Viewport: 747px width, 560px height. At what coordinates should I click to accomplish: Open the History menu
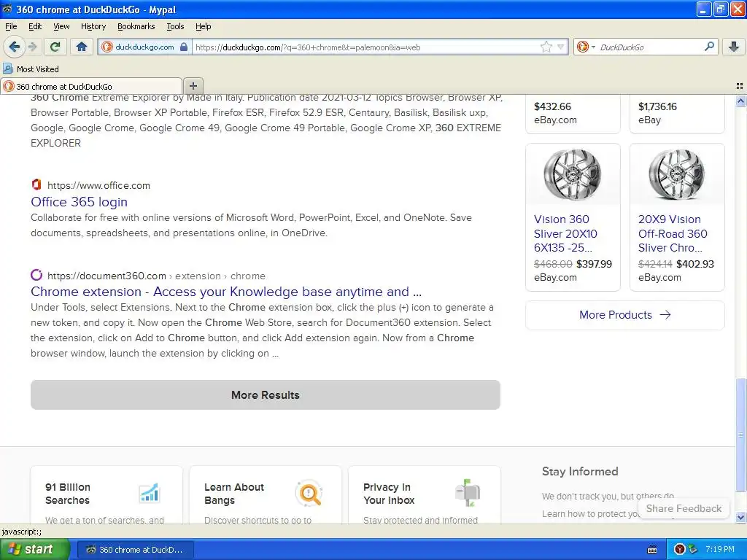pyautogui.click(x=93, y=26)
